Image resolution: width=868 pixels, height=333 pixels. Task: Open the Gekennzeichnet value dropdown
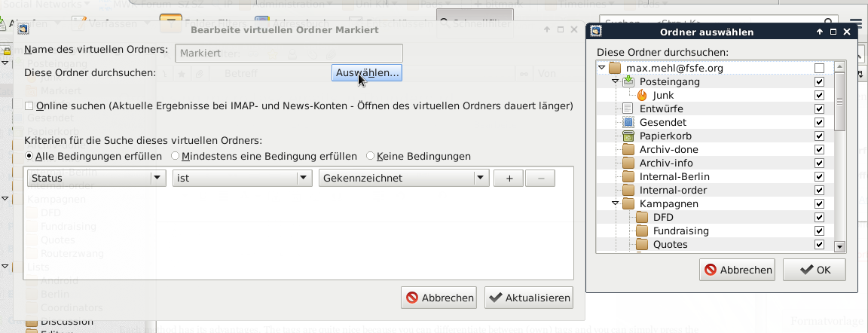(404, 179)
